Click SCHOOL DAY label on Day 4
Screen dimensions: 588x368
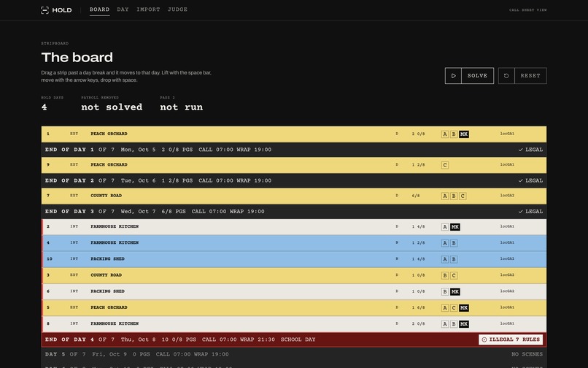click(298, 340)
